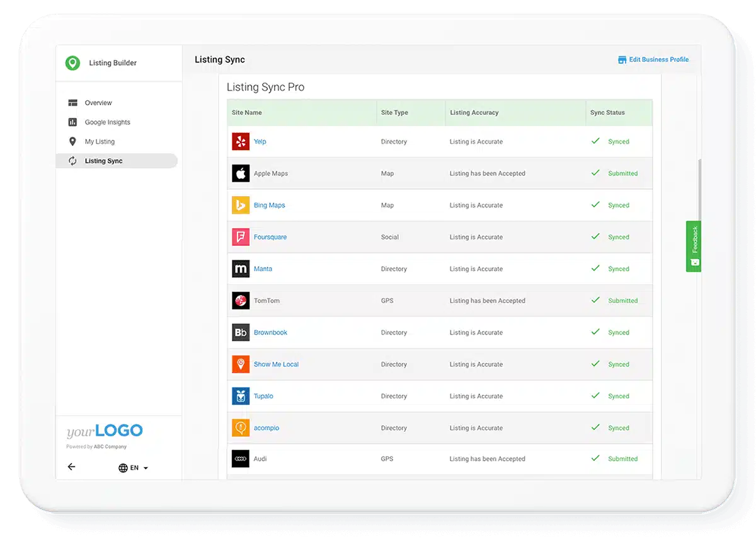Click the Listing Builder green pin icon
756x556 pixels.
coord(73,63)
